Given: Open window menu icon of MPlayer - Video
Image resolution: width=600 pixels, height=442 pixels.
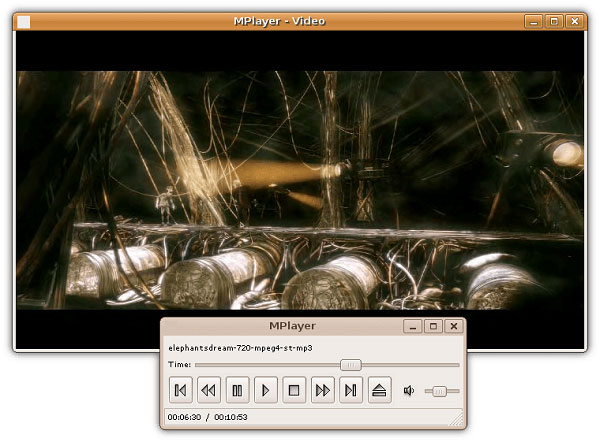Looking at the screenshot, I should [x=23, y=22].
